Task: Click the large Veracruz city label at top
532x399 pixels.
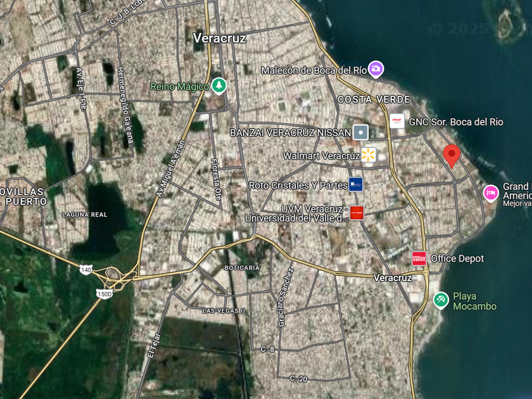Action: click(x=220, y=38)
